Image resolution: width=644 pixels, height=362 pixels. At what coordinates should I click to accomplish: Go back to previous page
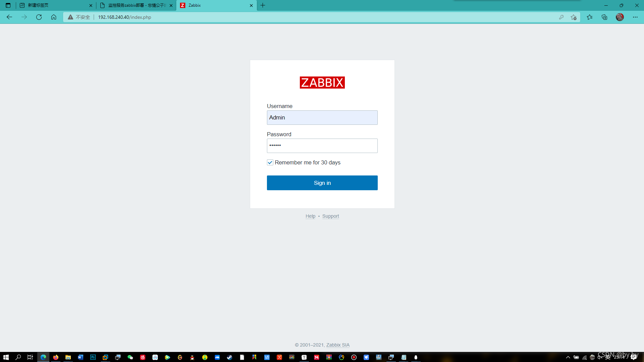pyautogui.click(x=9, y=17)
